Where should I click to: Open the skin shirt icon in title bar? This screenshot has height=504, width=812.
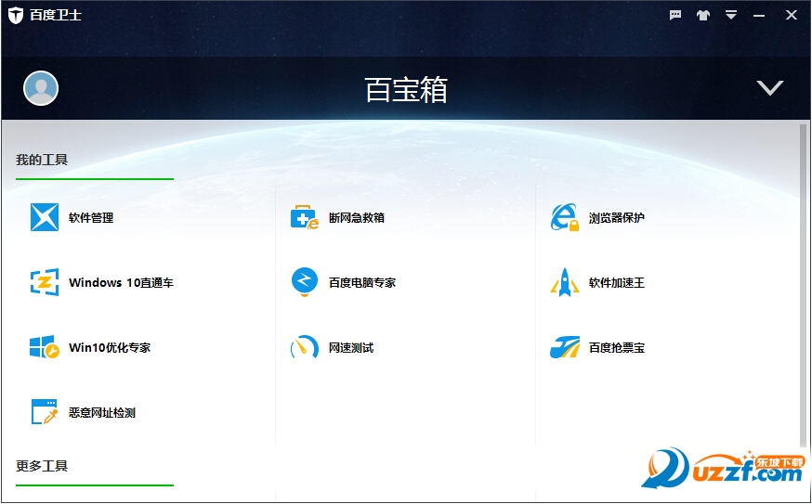(702, 15)
